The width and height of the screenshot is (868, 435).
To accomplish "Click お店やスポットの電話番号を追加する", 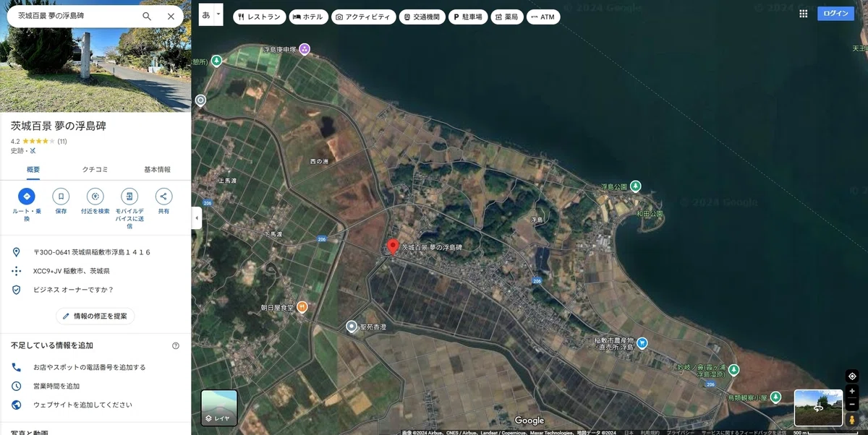I will 90,367.
